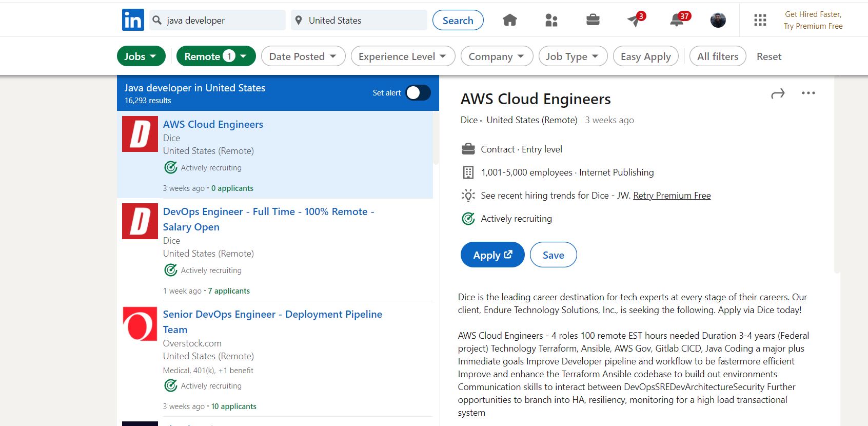
Task: Open the Experience Level filter
Action: point(403,56)
